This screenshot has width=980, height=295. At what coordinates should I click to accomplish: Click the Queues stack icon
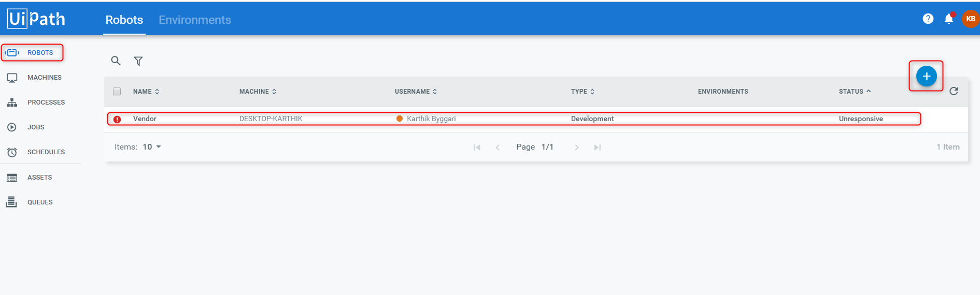pyautogui.click(x=11, y=202)
